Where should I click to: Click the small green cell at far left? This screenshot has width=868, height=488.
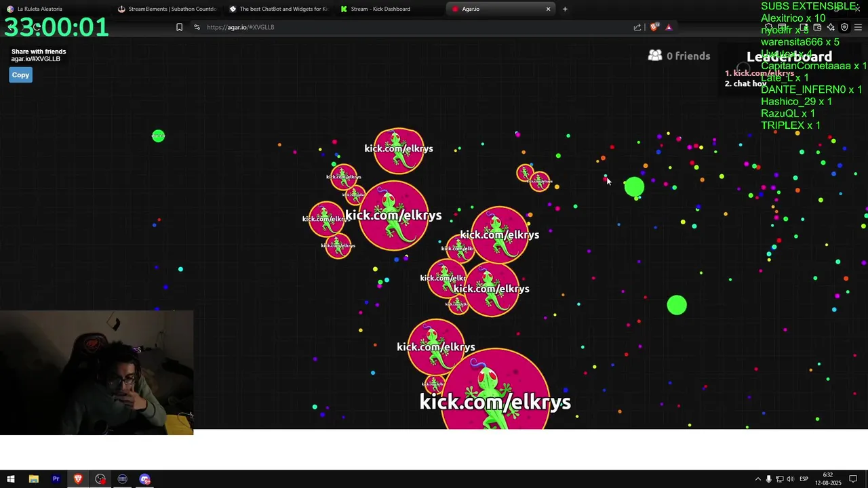[x=158, y=136]
